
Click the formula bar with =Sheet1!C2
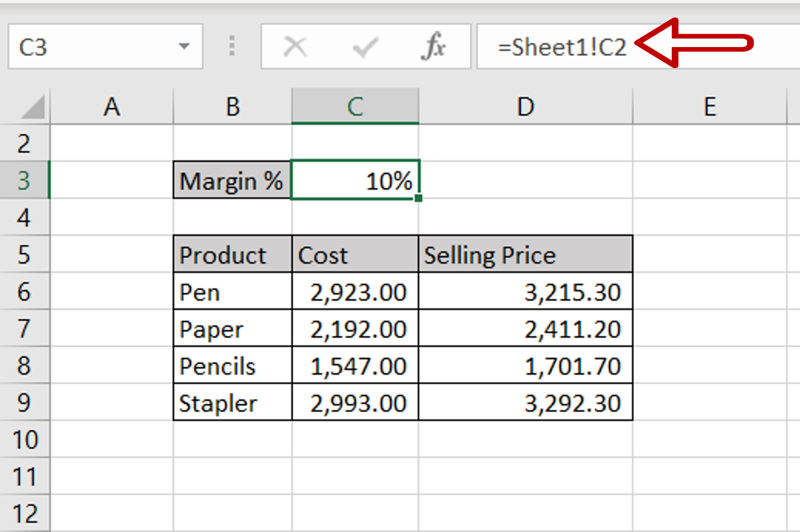pyautogui.click(x=638, y=47)
